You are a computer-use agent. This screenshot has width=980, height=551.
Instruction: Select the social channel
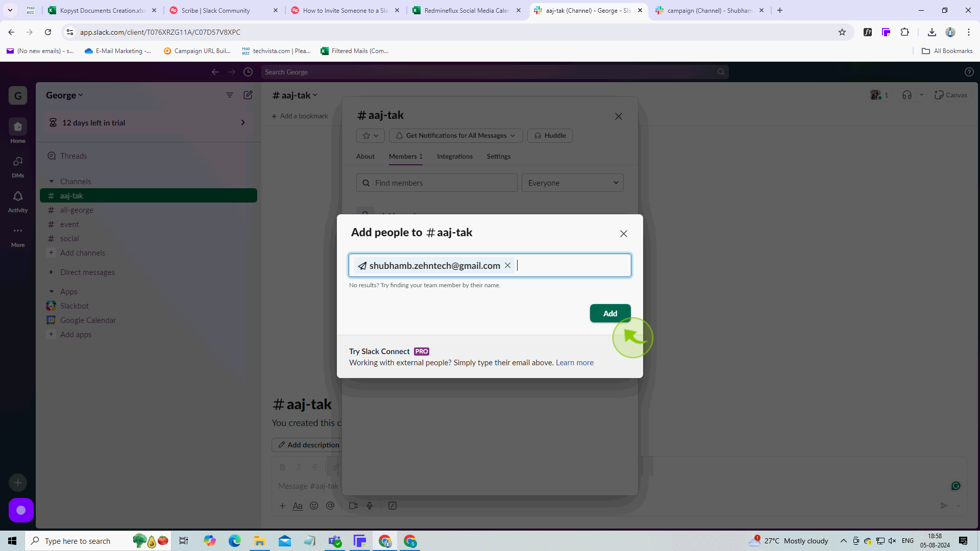pyautogui.click(x=69, y=239)
